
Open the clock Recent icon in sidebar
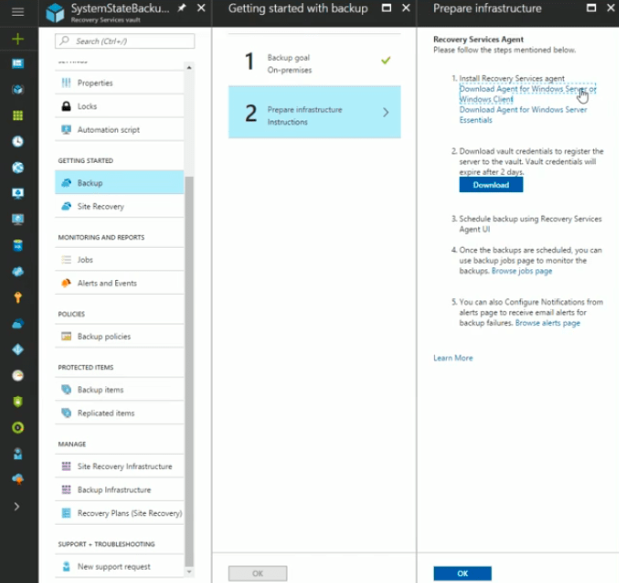18,141
